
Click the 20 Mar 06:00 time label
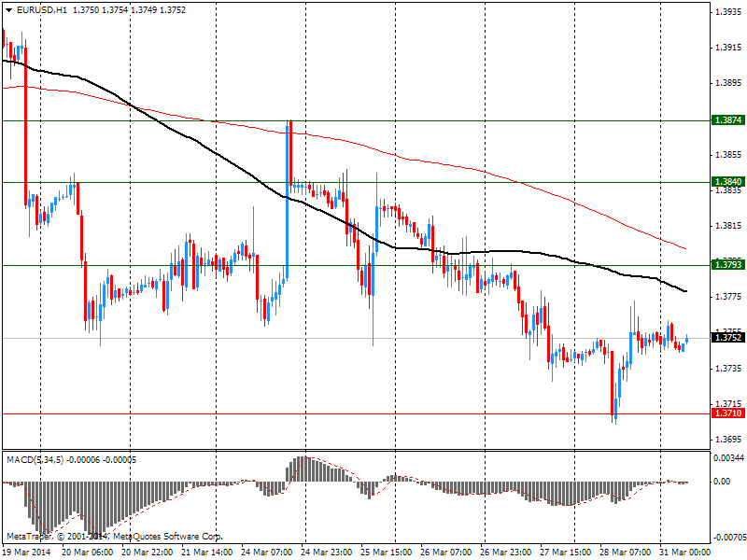click(88, 553)
